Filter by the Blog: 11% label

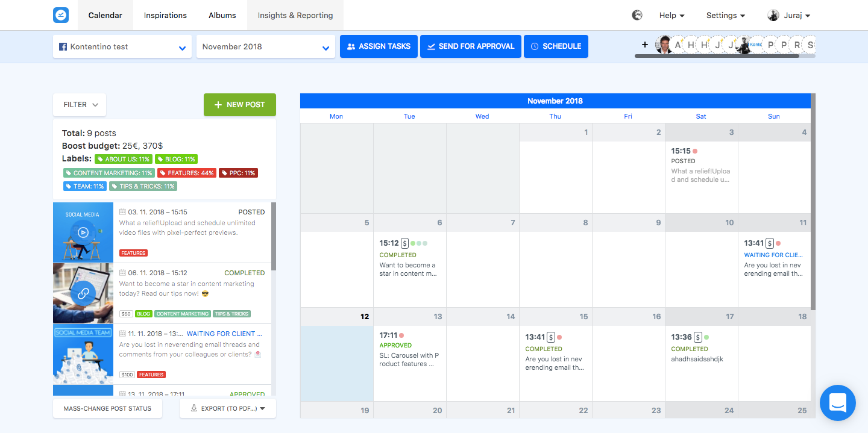coord(177,159)
